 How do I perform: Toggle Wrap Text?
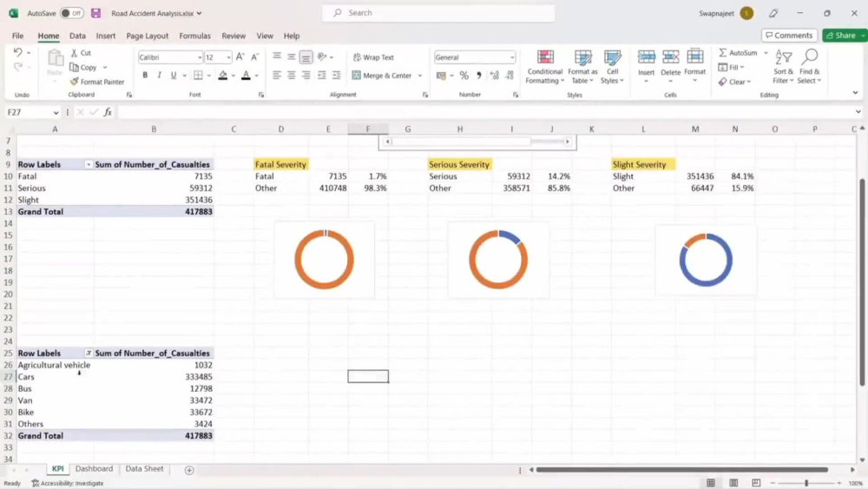(373, 57)
